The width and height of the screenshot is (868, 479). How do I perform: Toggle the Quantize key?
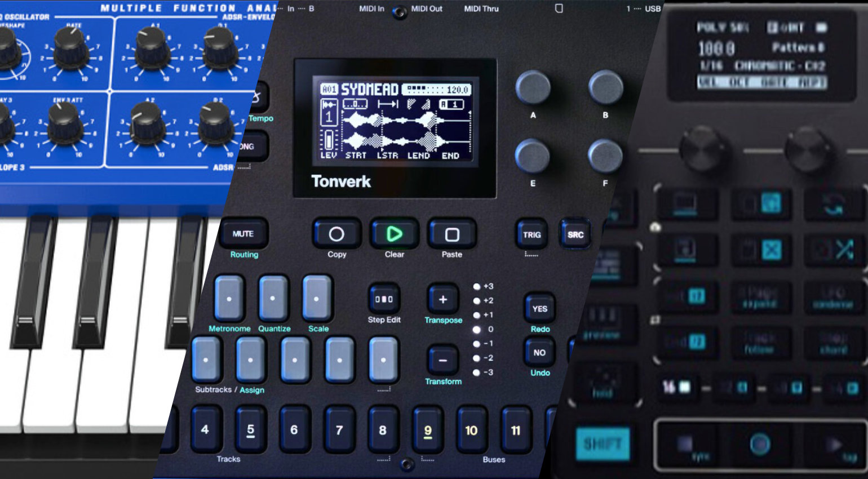pos(273,299)
